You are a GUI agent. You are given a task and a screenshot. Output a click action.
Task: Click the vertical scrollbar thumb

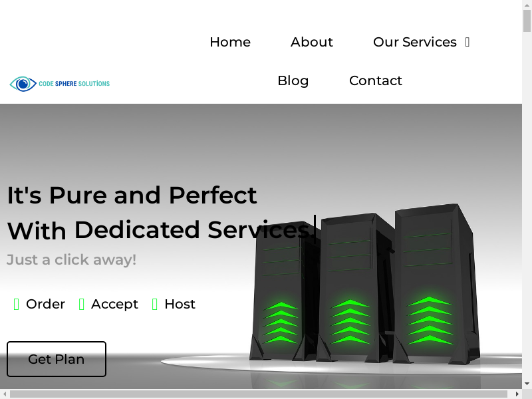(x=527, y=21)
